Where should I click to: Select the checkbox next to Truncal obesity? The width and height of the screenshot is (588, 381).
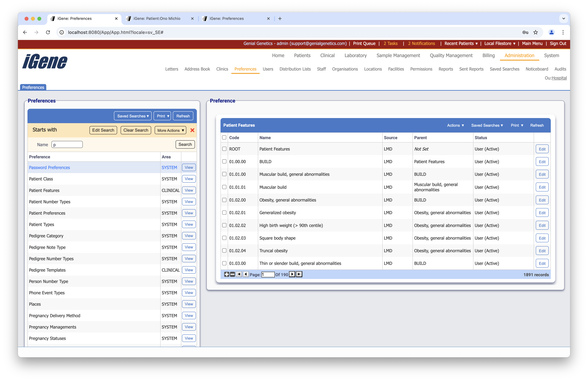[224, 250]
